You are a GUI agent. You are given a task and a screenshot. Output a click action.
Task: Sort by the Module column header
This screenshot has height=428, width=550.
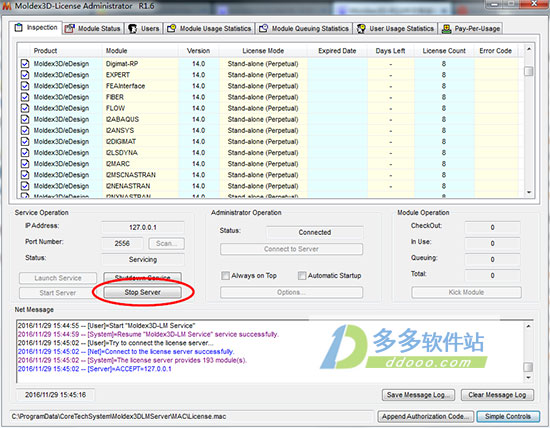click(140, 51)
